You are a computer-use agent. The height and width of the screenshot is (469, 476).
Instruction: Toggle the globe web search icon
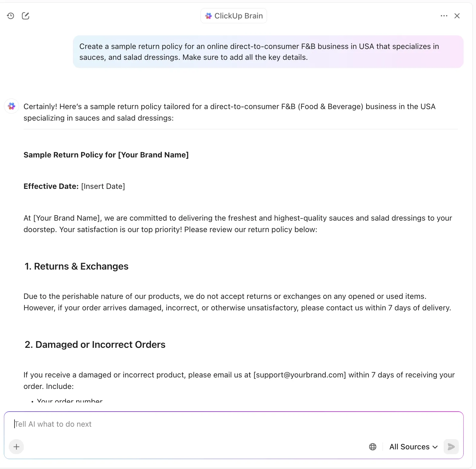(373, 447)
